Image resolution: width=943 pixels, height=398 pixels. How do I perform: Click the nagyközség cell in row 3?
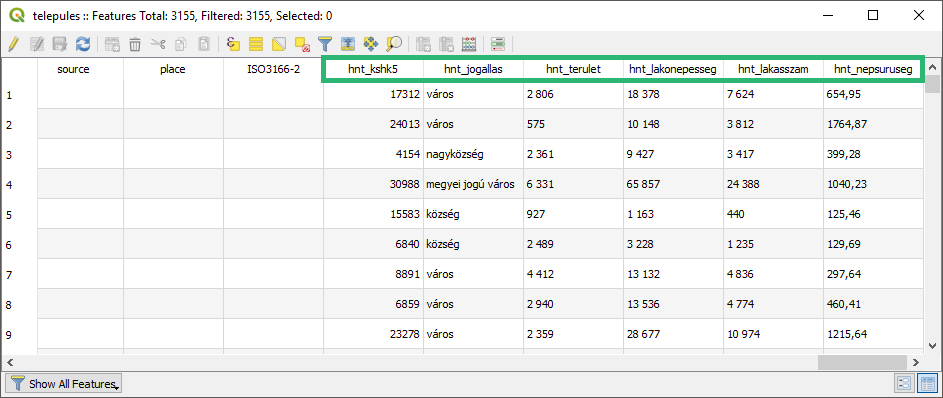point(473,155)
